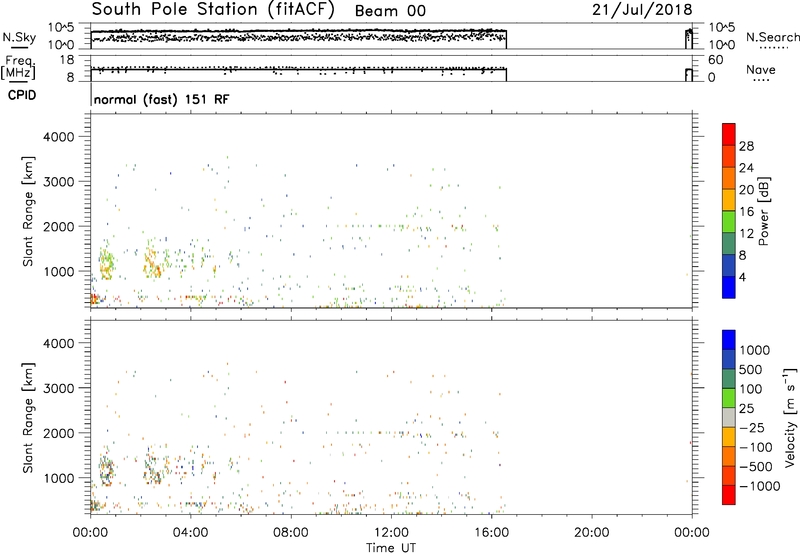Screen dimensions: 800x554
Task: Select the 'Beam 00' label
Action: (390, 11)
